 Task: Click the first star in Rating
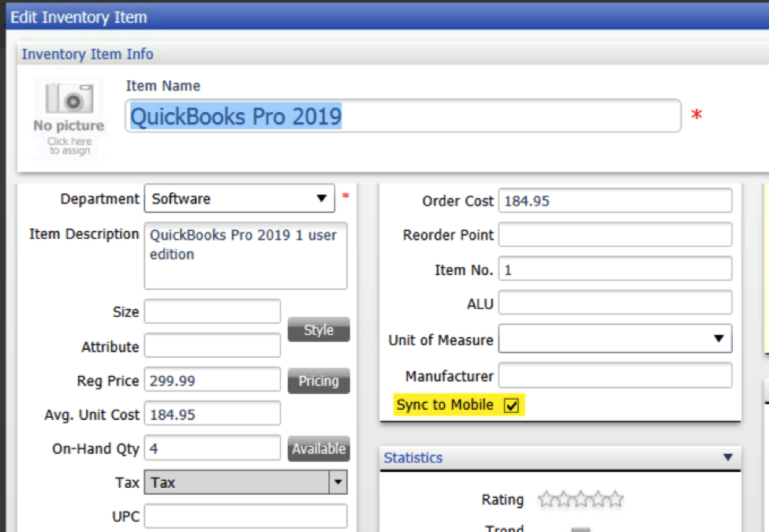(x=546, y=499)
